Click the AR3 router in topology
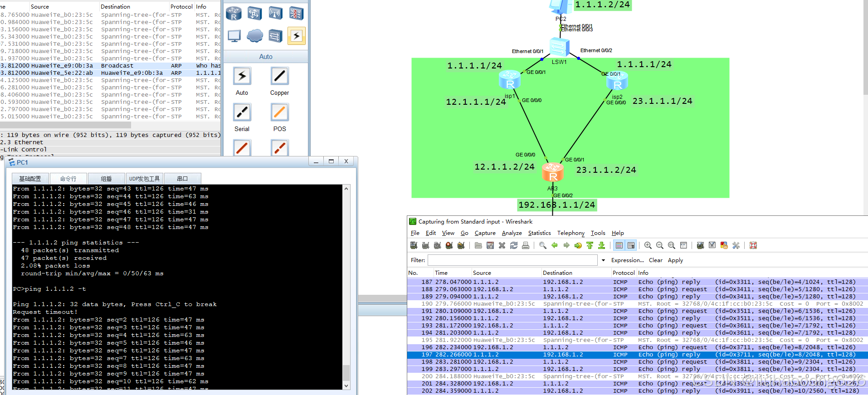Viewport: 868px width, 395px height. tap(553, 172)
